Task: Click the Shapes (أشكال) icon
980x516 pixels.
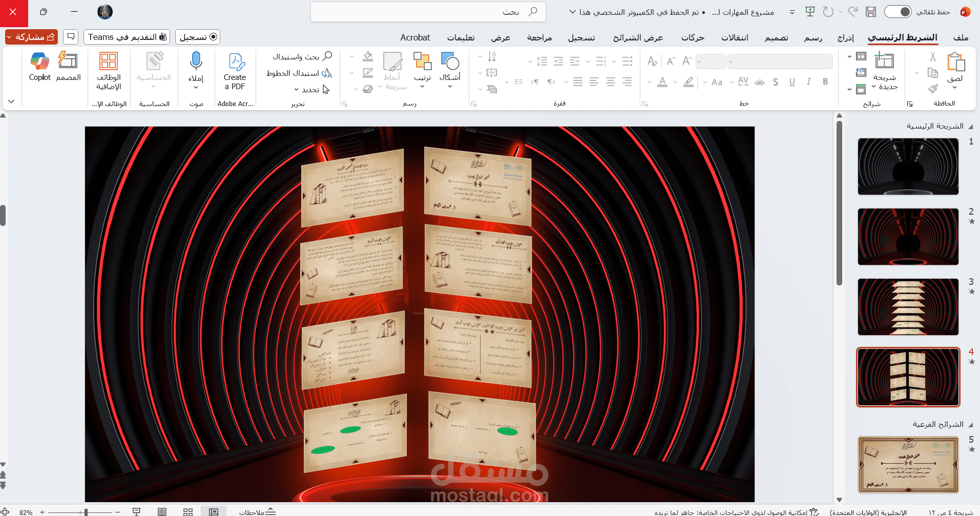Action: click(450, 61)
